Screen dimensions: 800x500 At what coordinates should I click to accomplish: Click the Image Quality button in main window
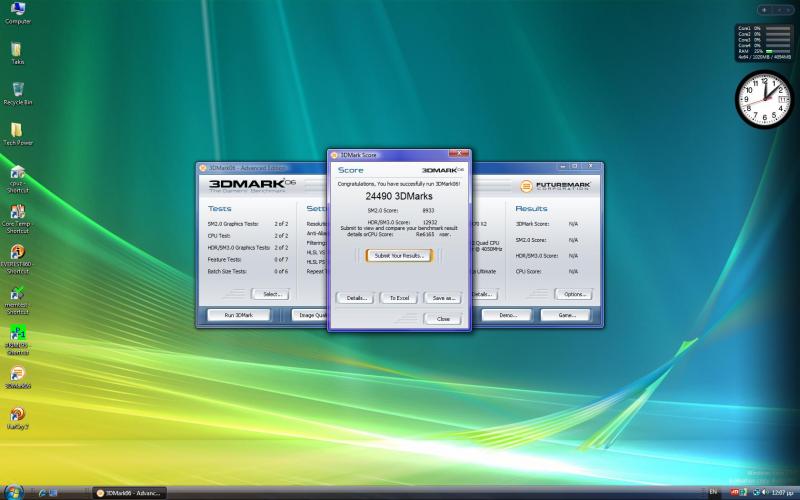(310, 315)
